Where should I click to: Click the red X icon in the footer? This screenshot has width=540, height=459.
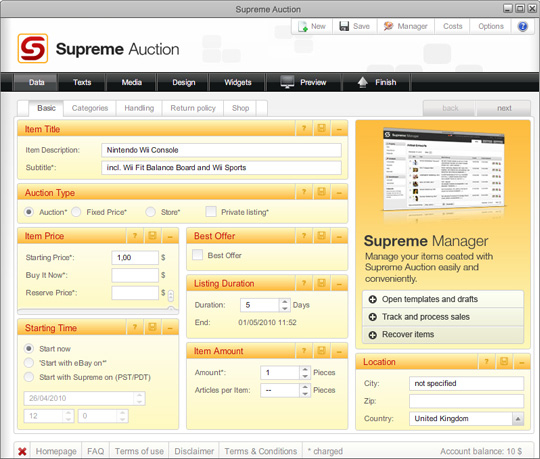(x=22, y=451)
